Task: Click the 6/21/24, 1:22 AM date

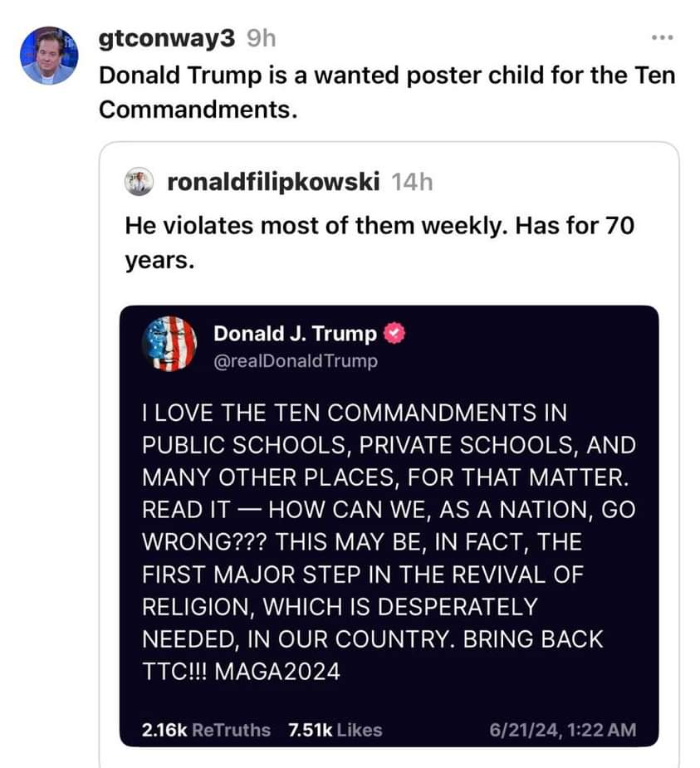Action: pyautogui.click(x=562, y=730)
